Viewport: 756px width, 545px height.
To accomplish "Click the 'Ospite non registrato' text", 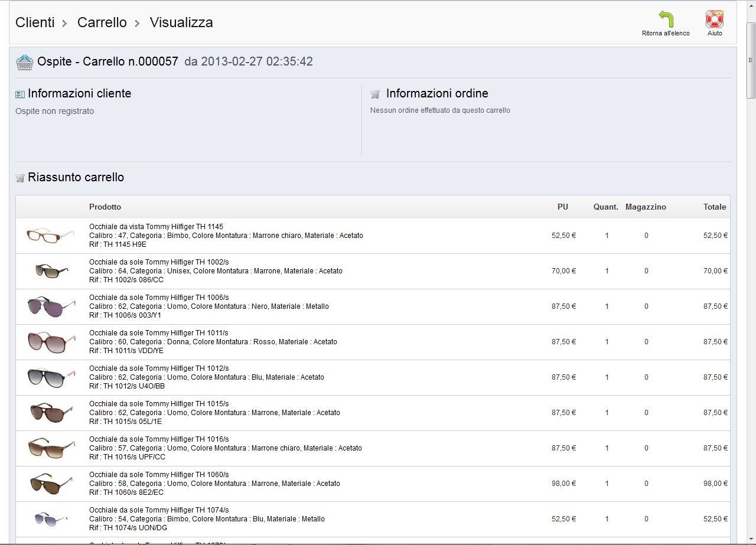I will point(54,111).
